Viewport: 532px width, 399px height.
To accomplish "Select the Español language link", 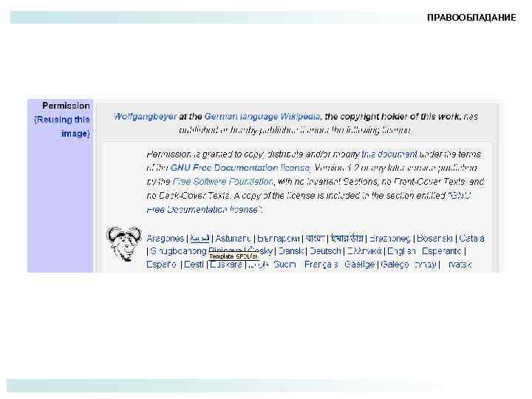I will click(162, 265).
